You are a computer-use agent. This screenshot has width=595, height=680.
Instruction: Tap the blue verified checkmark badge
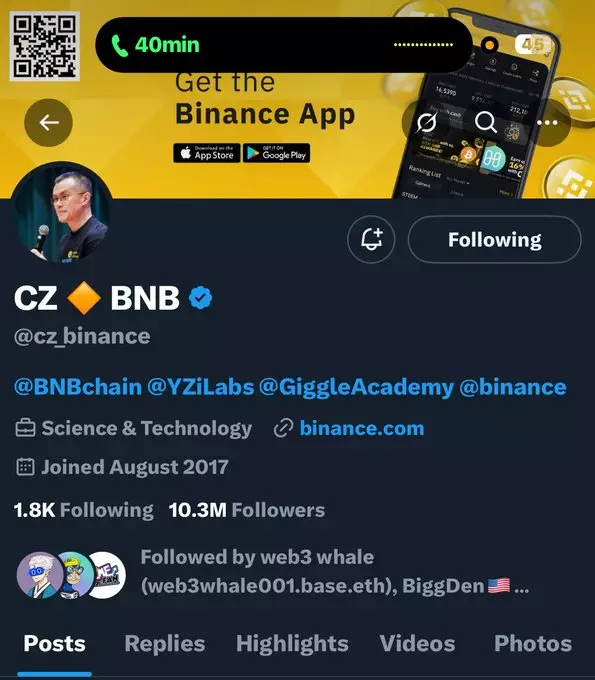(x=200, y=298)
